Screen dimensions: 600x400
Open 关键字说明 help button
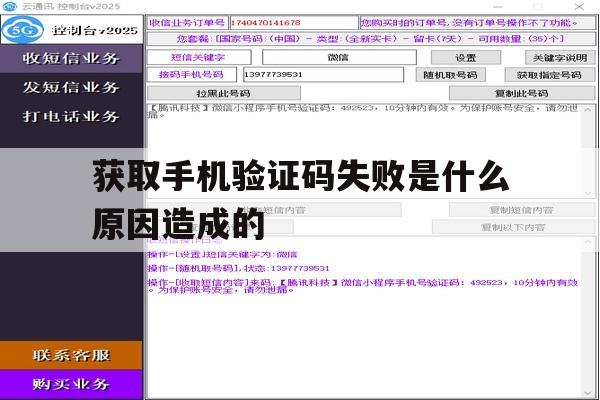click(560, 58)
